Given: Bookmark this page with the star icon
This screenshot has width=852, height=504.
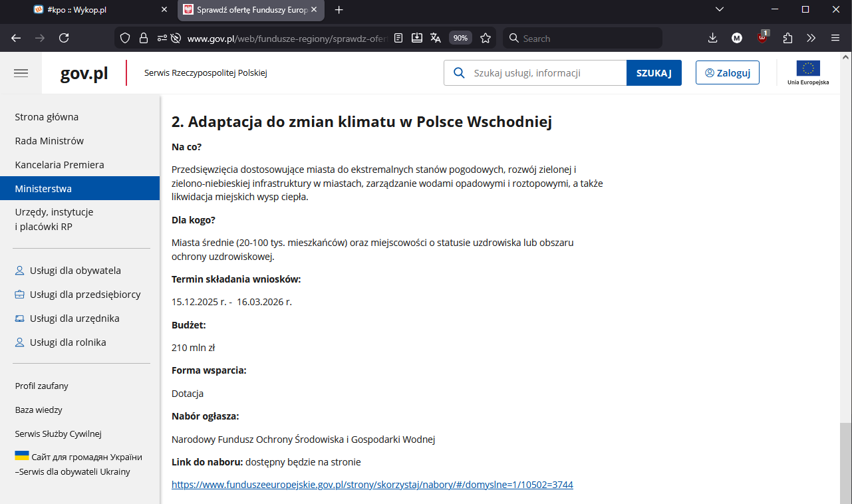Looking at the screenshot, I should 486,38.
